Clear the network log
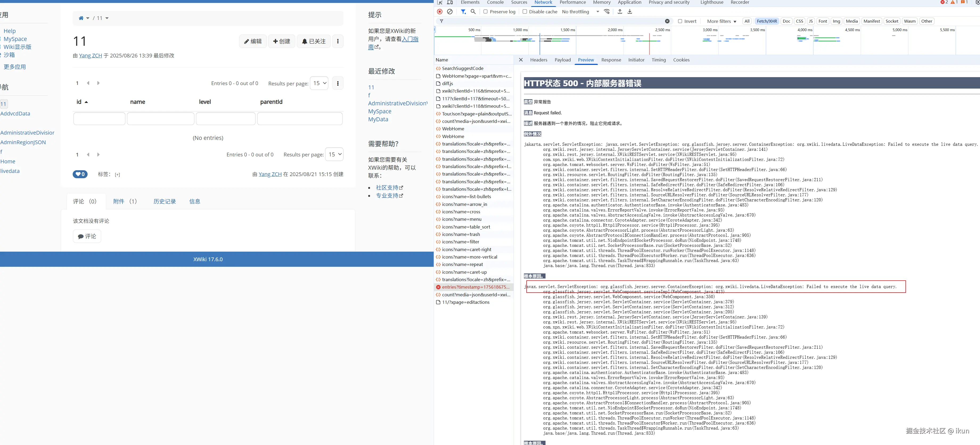The height and width of the screenshot is (445, 980). pyautogui.click(x=450, y=12)
